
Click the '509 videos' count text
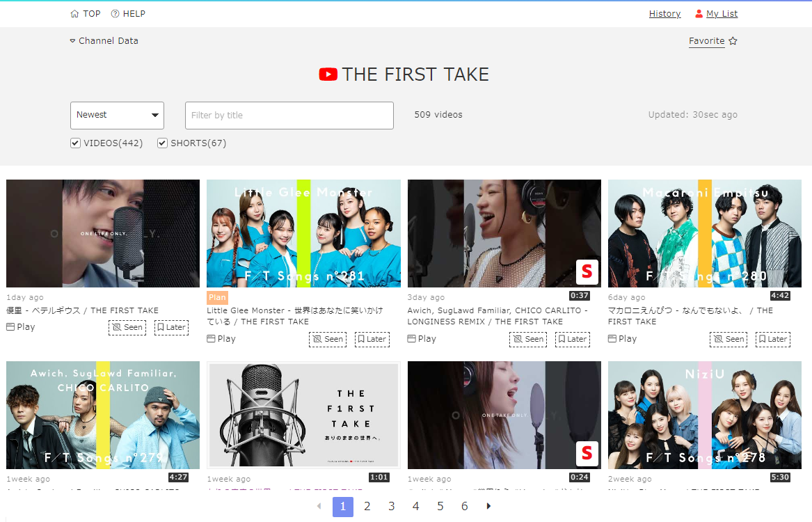(438, 114)
